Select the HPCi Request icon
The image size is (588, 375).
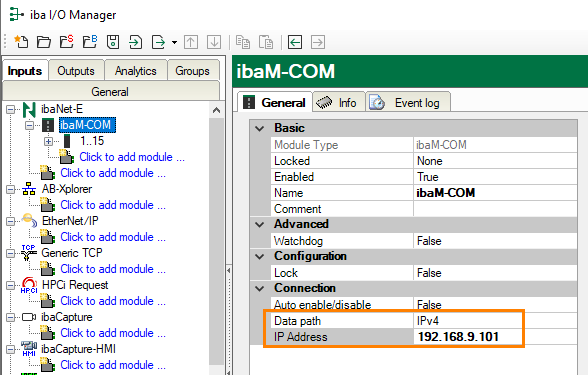pos(29,285)
